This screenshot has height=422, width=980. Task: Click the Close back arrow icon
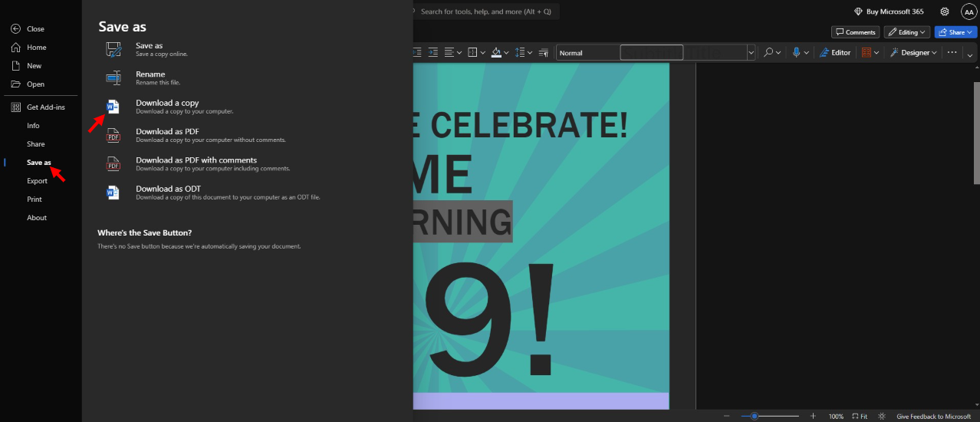16,29
